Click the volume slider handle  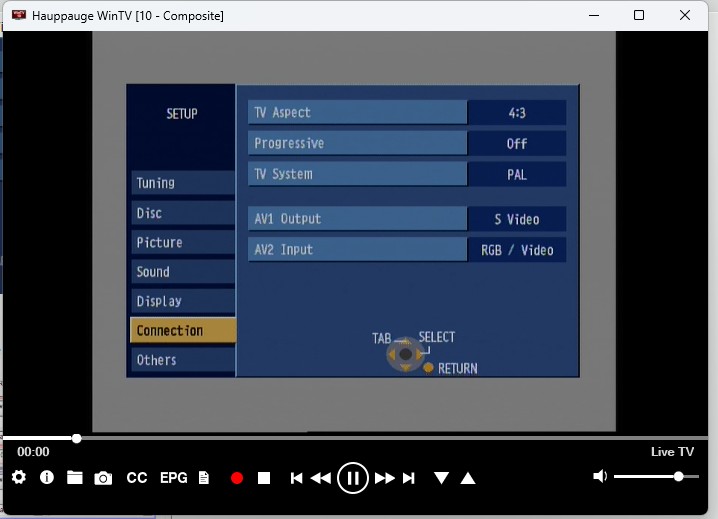(x=679, y=476)
